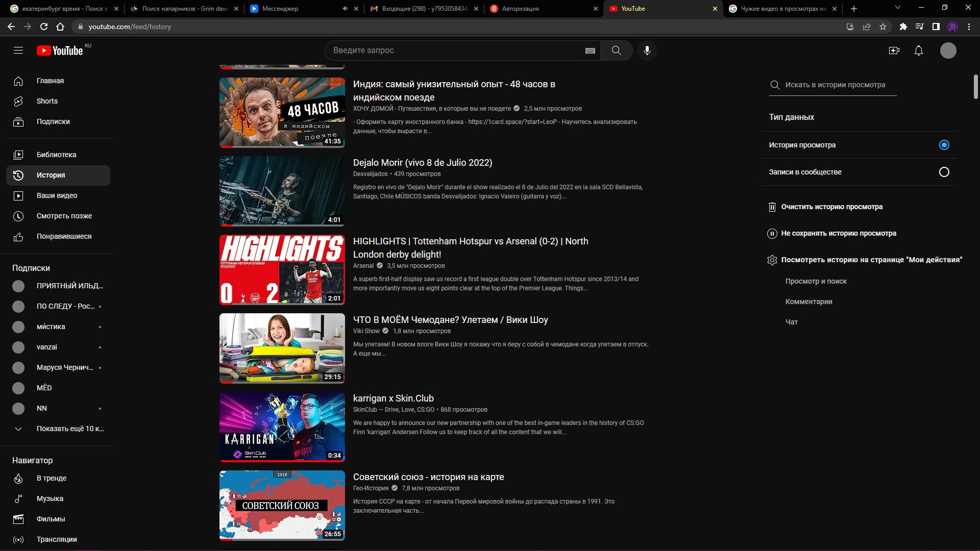Open subscription ПРИЯТНЫЙ ИЛЬД...
The image size is (980, 551).
[58, 286]
